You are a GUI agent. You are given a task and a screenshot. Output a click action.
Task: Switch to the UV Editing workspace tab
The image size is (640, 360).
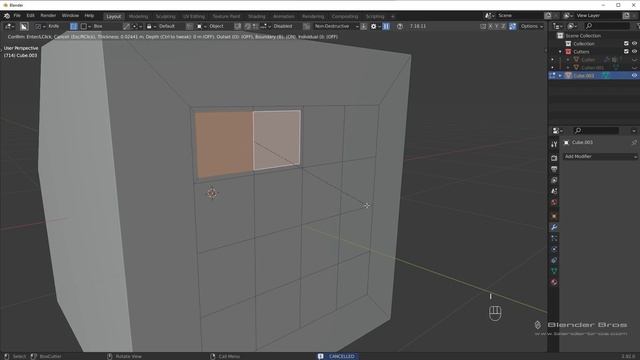tap(193, 16)
